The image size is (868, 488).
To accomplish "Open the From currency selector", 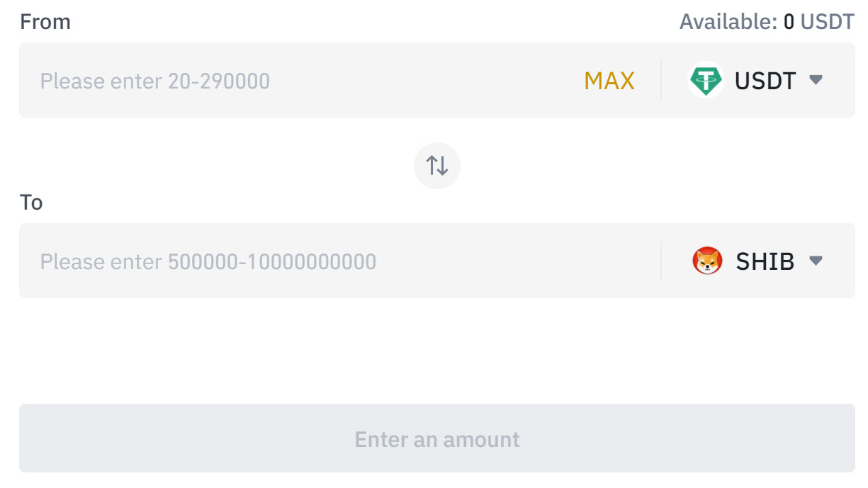I will coord(755,80).
